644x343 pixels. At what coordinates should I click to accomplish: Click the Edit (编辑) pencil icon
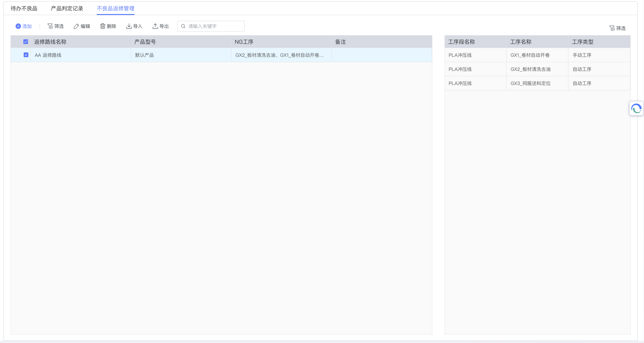pyautogui.click(x=76, y=26)
